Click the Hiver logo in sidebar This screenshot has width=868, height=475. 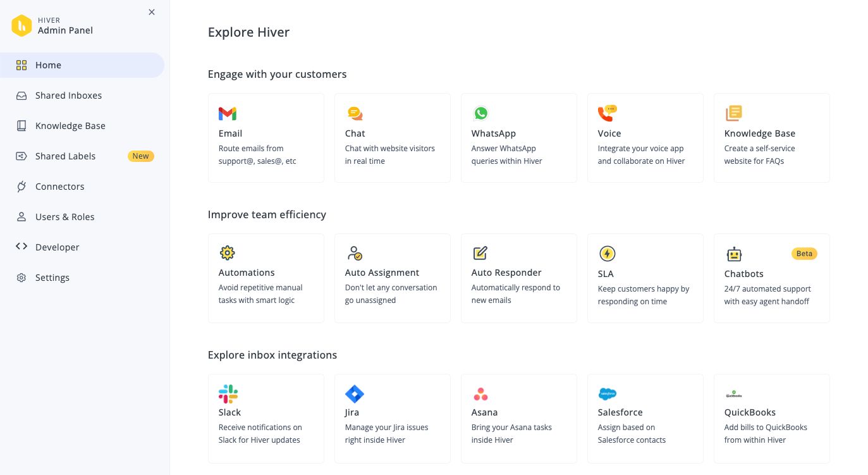click(x=21, y=25)
